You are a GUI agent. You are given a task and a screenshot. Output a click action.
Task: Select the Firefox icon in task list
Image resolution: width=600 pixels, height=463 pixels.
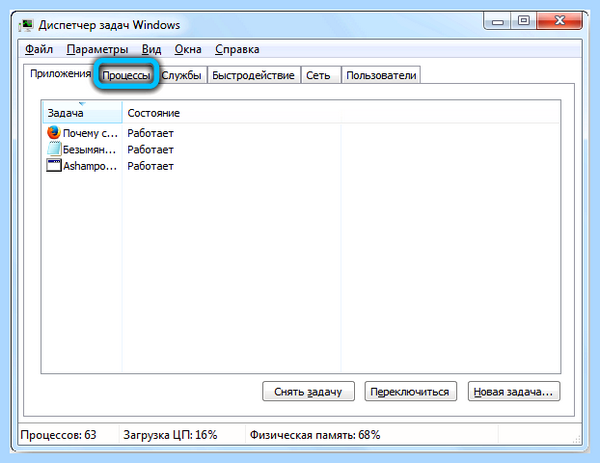(54, 132)
